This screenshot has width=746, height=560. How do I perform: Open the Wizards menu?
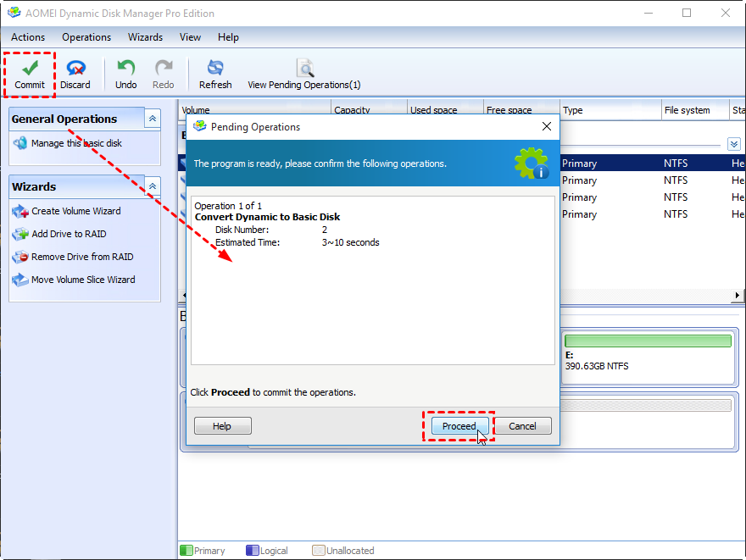pyautogui.click(x=145, y=37)
